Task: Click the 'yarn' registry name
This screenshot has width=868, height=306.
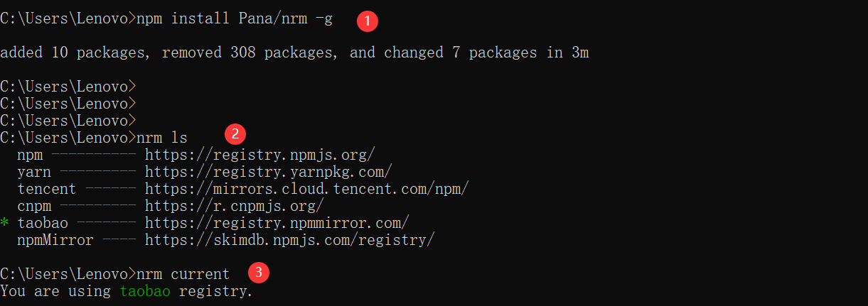Action: point(34,173)
